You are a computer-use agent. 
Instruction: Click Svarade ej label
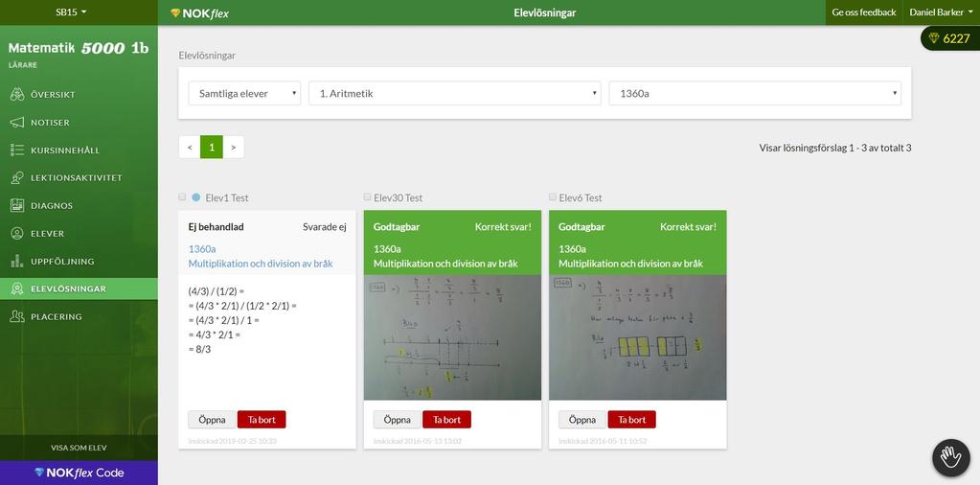pos(325,227)
